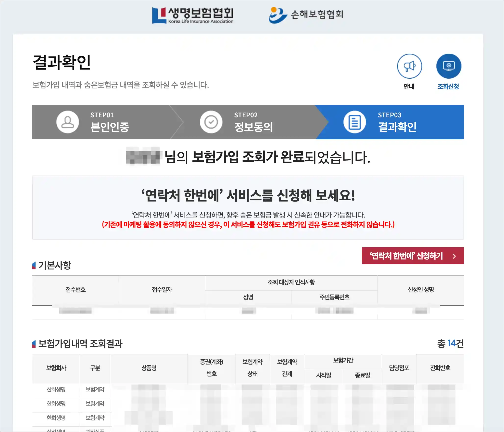Click the 조회신청 text label
The height and width of the screenshot is (432, 504).
point(448,86)
